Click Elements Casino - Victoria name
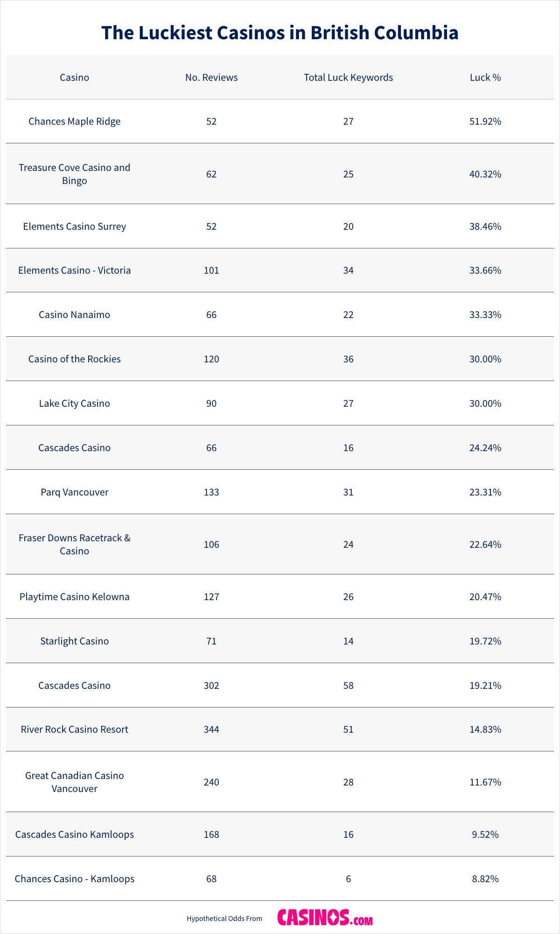The height and width of the screenshot is (934, 560). (x=74, y=270)
